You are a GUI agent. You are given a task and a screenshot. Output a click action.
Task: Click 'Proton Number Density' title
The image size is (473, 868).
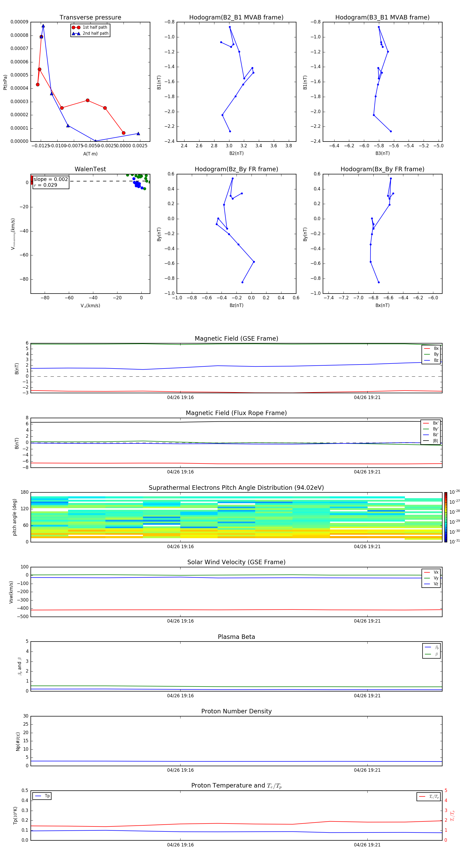click(x=236, y=711)
